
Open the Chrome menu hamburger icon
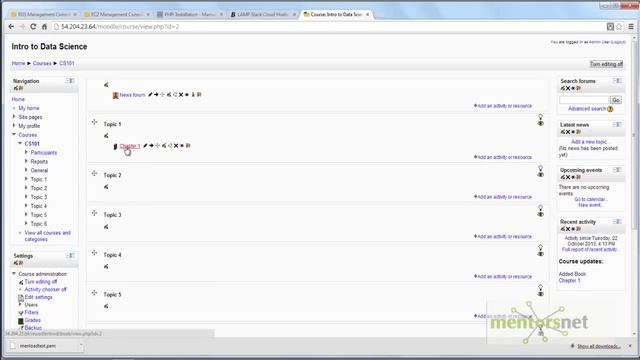(x=631, y=27)
